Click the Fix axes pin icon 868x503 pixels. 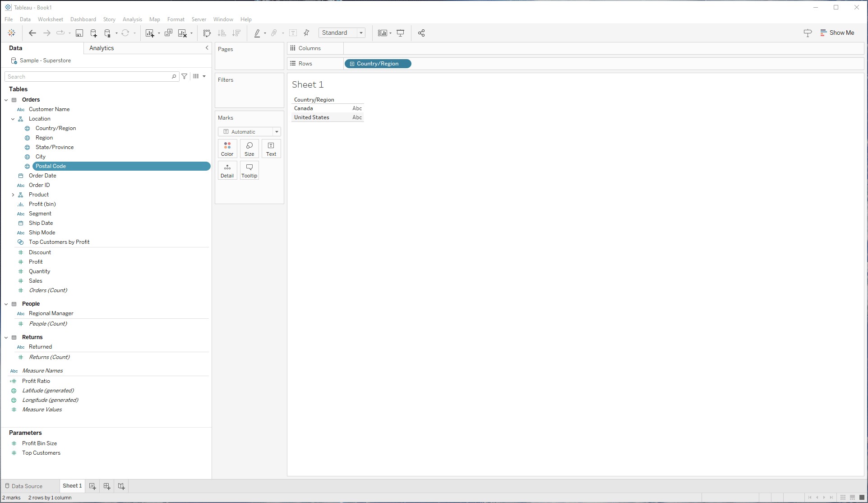point(306,33)
